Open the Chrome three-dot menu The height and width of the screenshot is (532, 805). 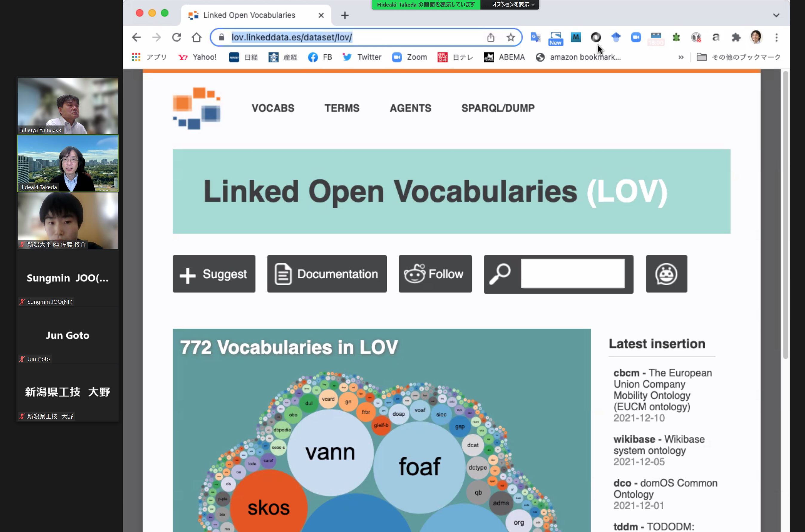click(x=776, y=37)
